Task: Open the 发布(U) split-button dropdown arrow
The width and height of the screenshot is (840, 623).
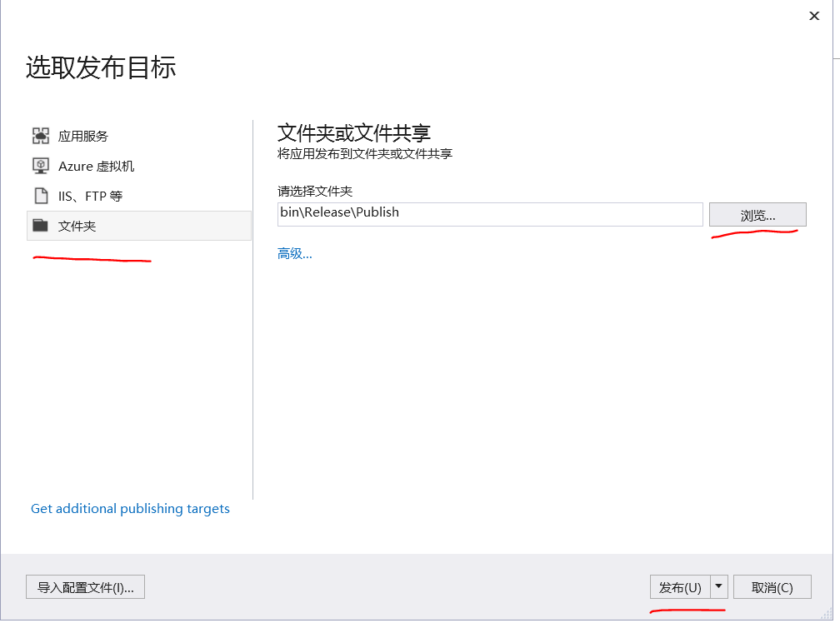Action: pyautogui.click(x=718, y=586)
